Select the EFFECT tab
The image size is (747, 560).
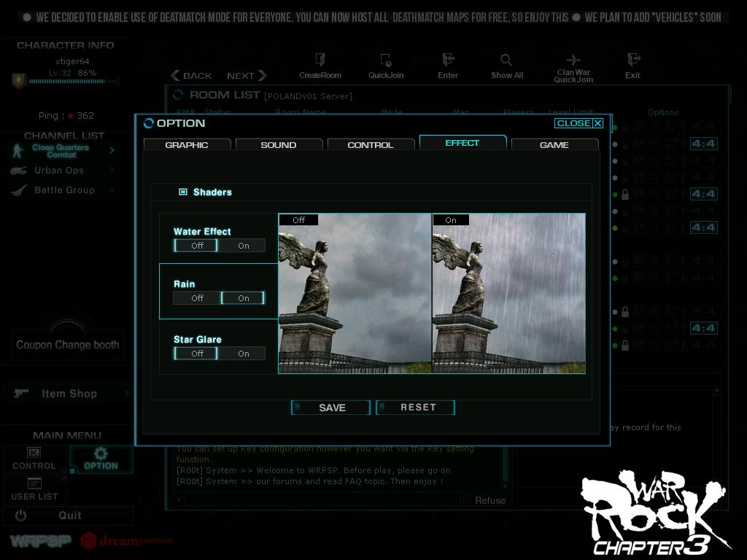[462, 143]
